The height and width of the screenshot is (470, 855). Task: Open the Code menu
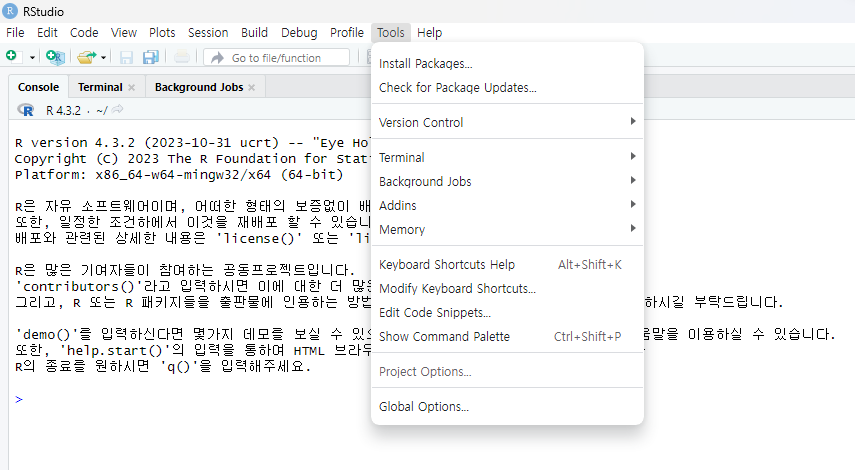pyautogui.click(x=84, y=33)
